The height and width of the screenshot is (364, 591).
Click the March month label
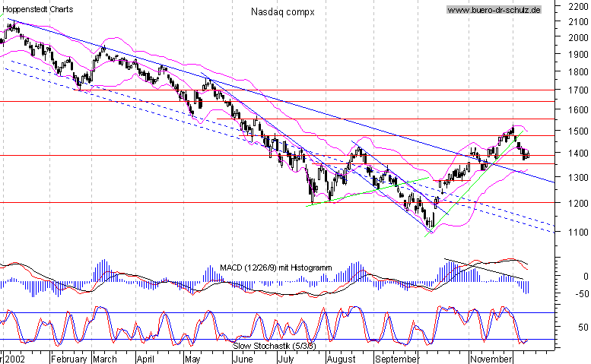point(105,359)
